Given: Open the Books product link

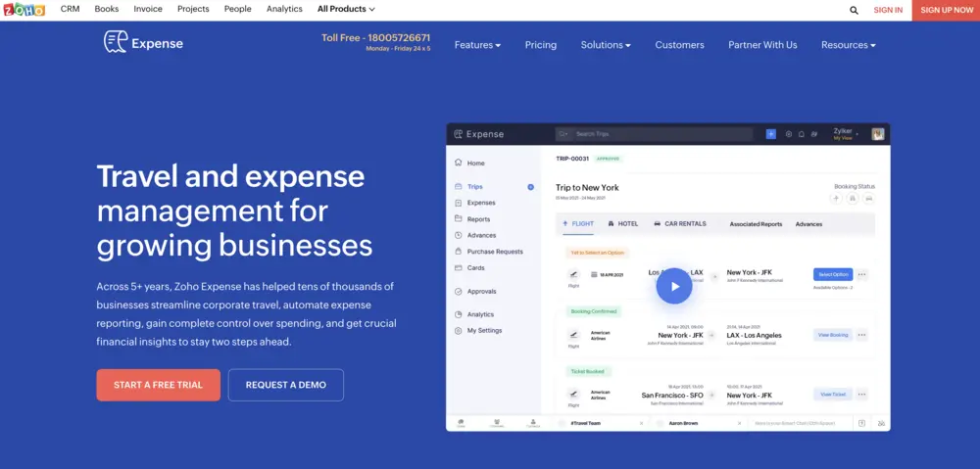Looking at the screenshot, I should coord(106,9).
